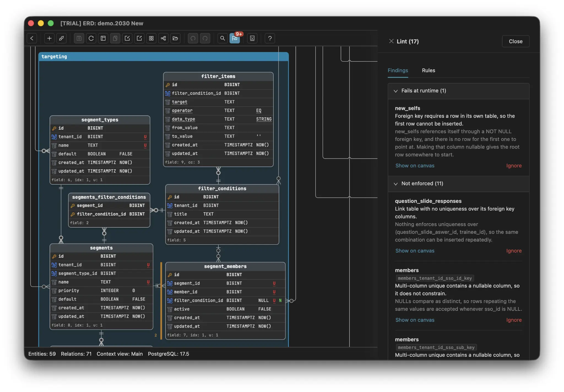Click PostgreSQL: 17.5 in the status bar

coord(169,354)
